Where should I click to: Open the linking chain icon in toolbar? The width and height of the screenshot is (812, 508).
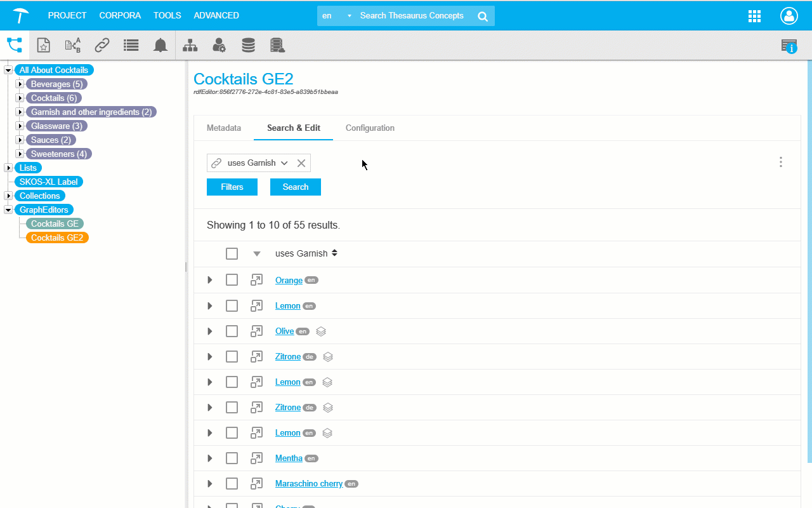pyautogui.click(x=101, y=45)
